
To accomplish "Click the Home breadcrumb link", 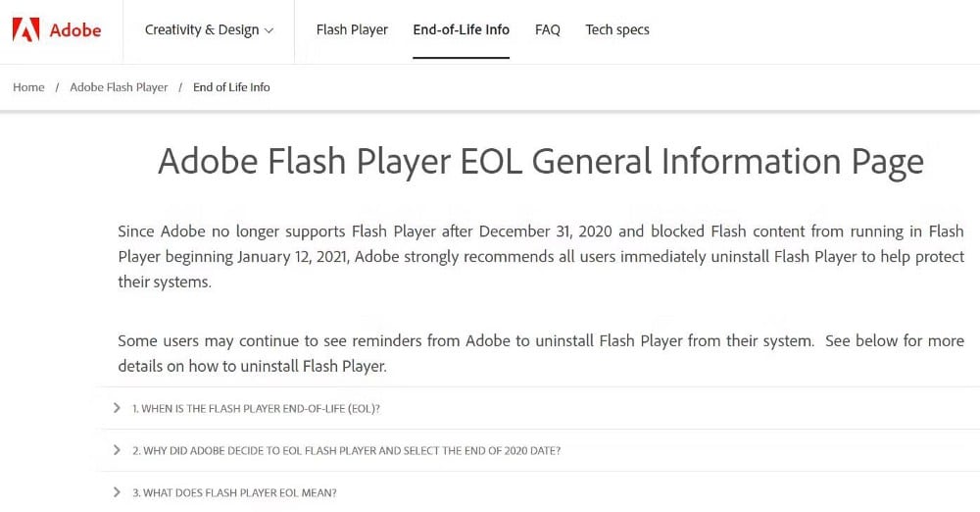I will (x=28, y=87).
